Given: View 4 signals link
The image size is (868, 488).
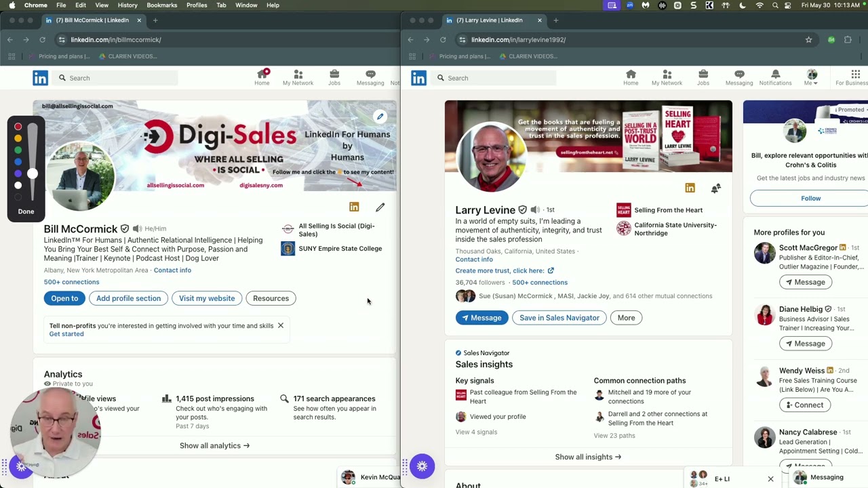Looking at the screenshot, I should pyautogui.click(x=476, y=432).
